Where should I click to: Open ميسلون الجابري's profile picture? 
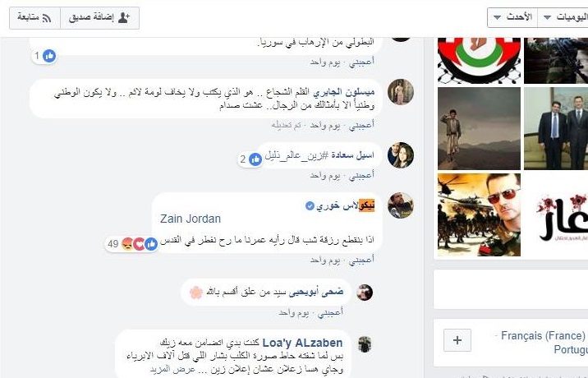pyautogui.click(x=401, y=91)
